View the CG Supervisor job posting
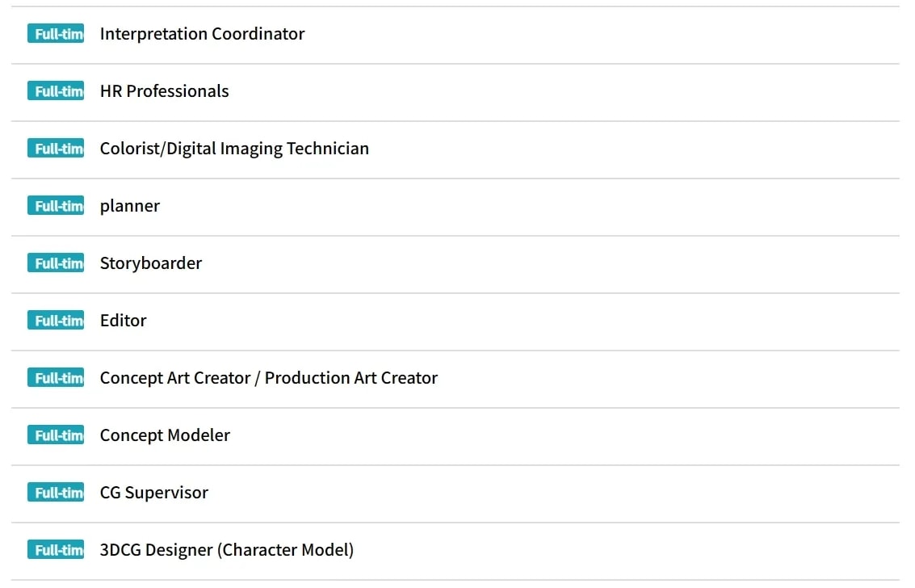This screenshot has height=588, width=915. pyautogui.click(x=153, y=493)
